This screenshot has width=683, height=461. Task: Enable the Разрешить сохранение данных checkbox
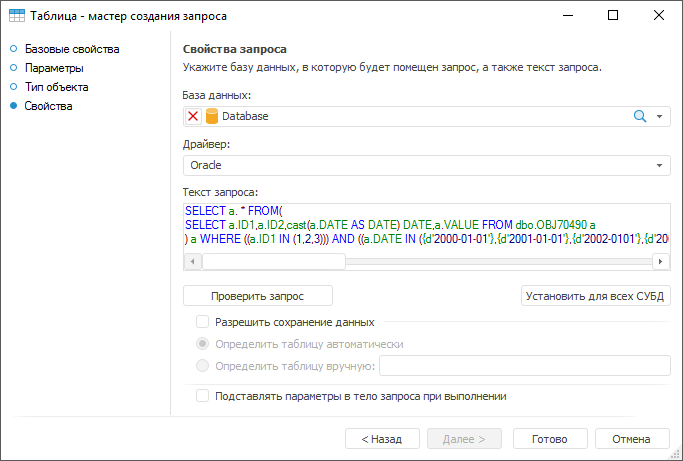(203, 322)
